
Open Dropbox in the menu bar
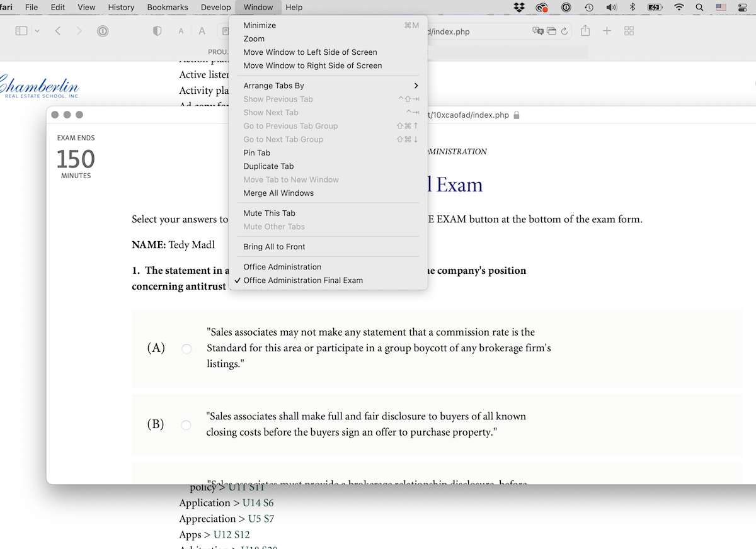(519, 8)
